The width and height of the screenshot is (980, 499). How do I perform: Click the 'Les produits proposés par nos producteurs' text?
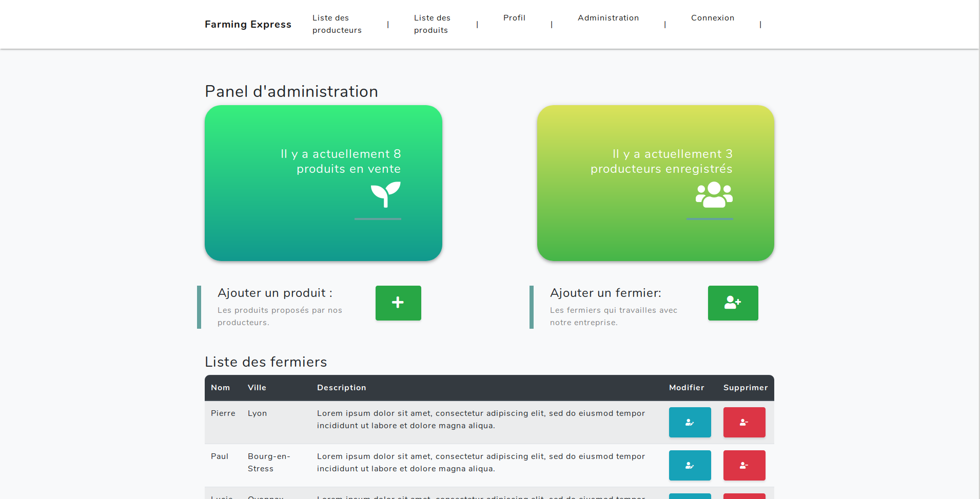tap(280, 316)
